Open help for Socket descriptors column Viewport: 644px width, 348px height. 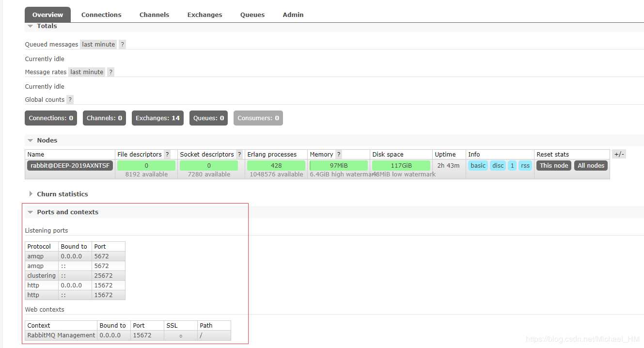[x=239, y=154]
